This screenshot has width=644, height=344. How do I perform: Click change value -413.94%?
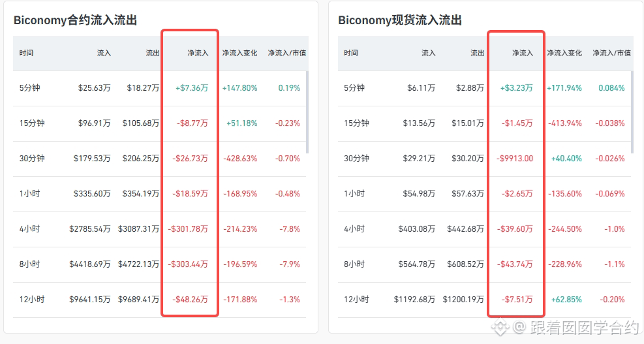click(x=565, y=123)
